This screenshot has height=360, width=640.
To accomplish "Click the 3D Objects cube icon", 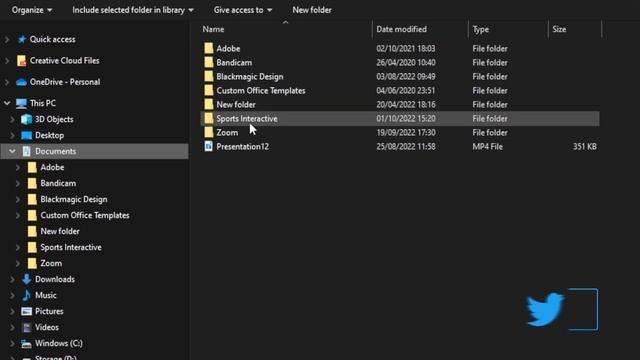I will click(27, 119).
